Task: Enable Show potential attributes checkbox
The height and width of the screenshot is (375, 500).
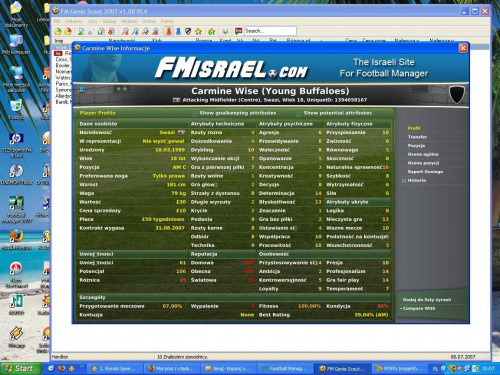Action: [298, 113]
